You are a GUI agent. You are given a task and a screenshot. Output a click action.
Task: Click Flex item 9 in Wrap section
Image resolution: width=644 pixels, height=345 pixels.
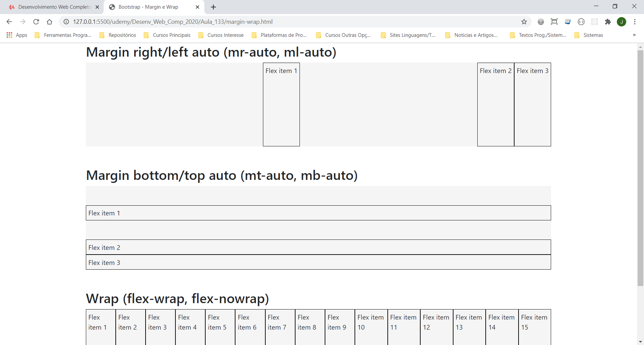tap(340, 327)
